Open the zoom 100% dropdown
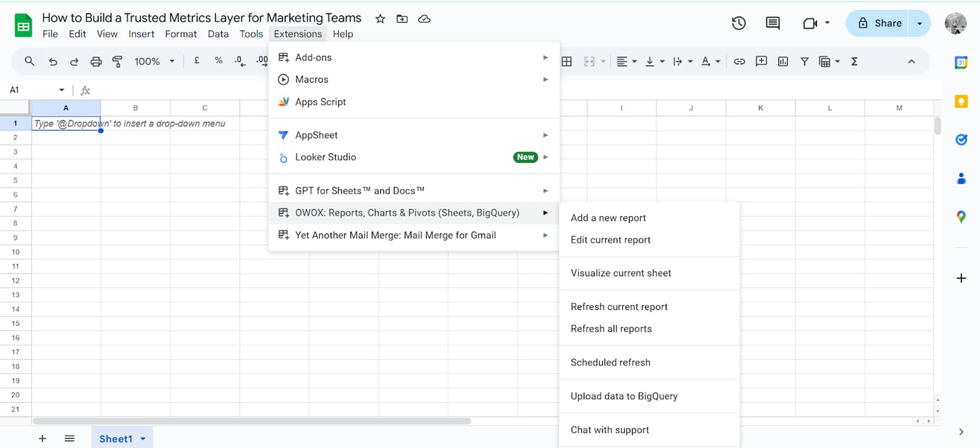This screenshot has height=448, width=980. (x=154, y=62)
